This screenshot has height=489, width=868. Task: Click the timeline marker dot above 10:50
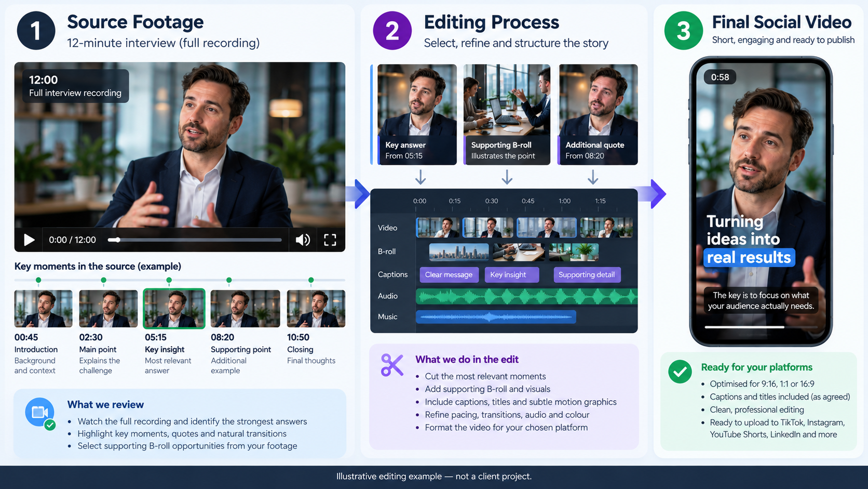pyautogui.click(x=311, y=280)
